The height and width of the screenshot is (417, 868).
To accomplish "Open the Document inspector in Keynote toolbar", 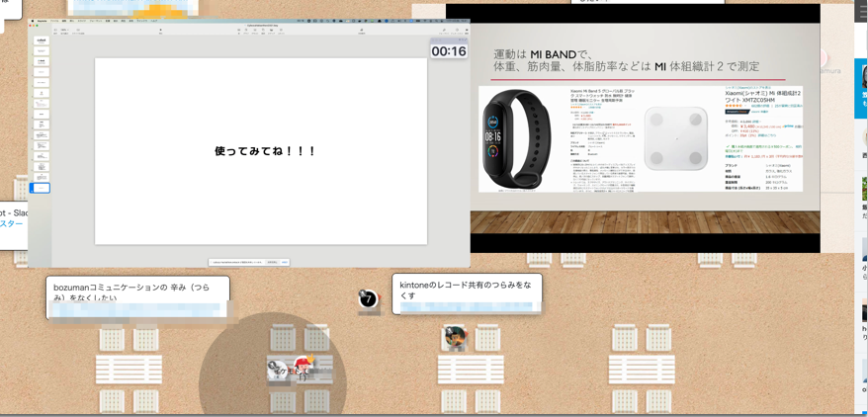I will (x=467, y=31).
